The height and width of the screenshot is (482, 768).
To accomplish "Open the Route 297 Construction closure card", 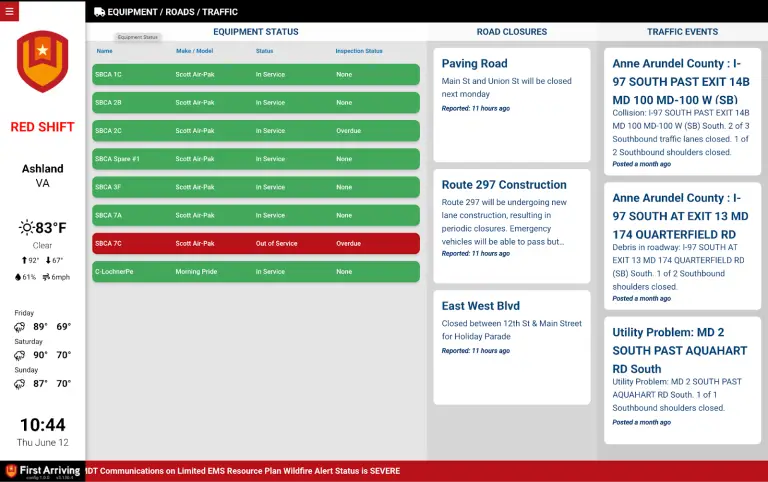I will [511, 222].
